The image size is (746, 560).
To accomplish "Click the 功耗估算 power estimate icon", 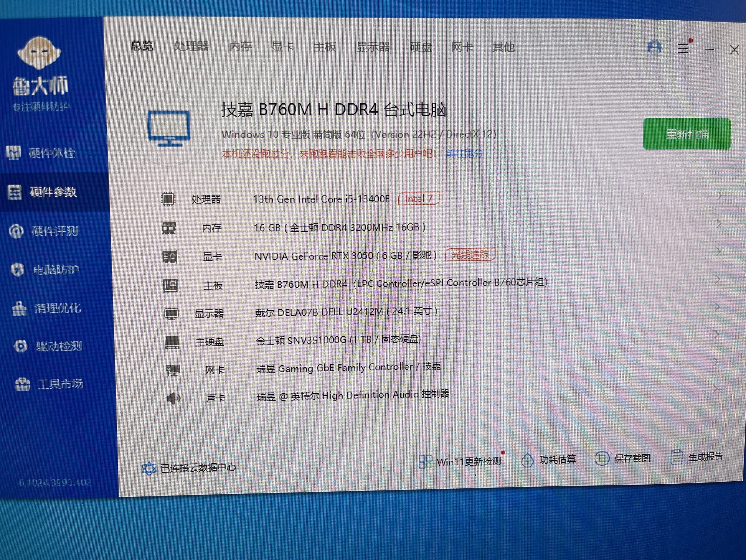I will pos(527,460).
